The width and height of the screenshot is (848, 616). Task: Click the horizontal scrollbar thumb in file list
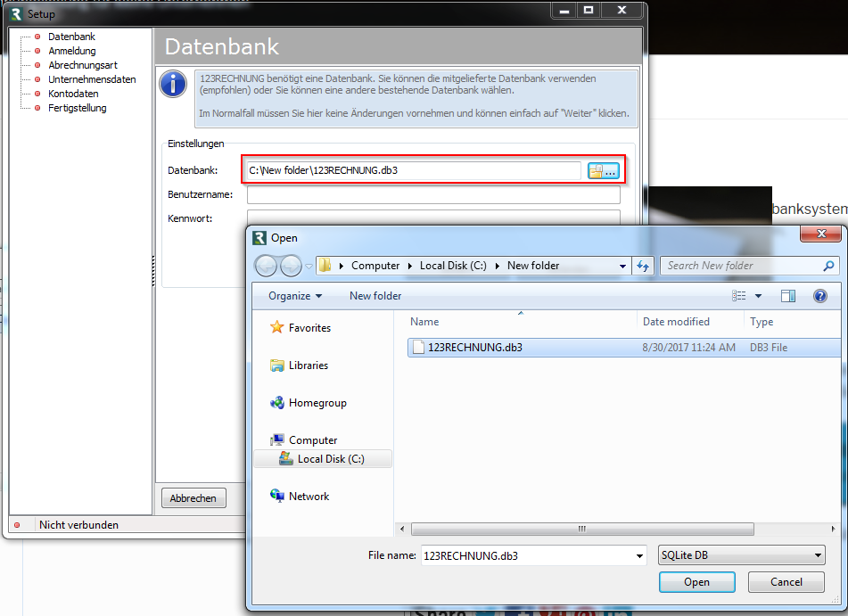coord(582,529)
